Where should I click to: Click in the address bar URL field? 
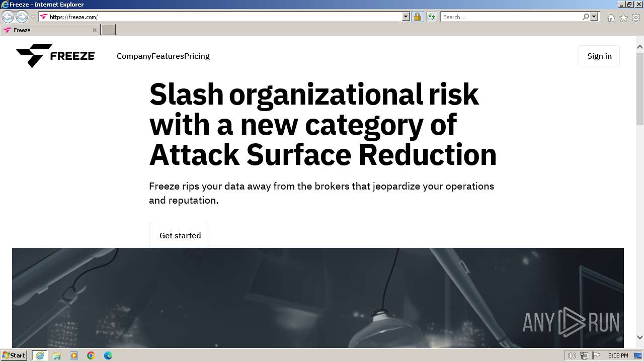pos(225,17)
